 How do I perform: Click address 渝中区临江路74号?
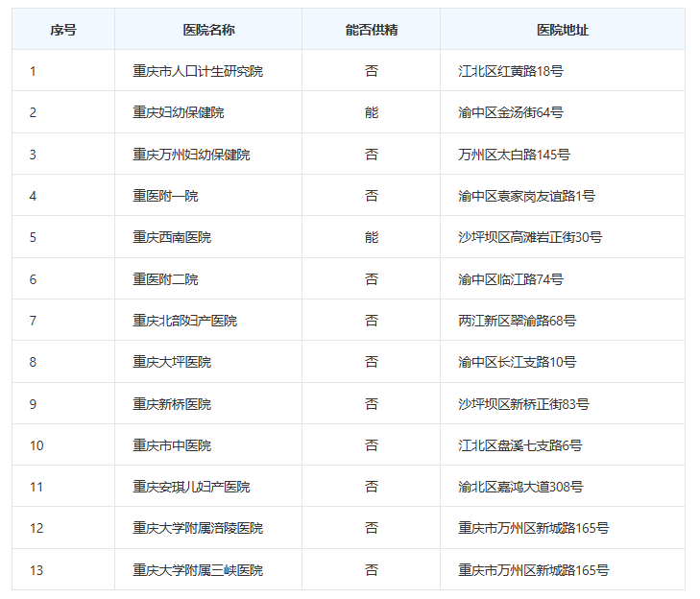(x=511, y=279)
